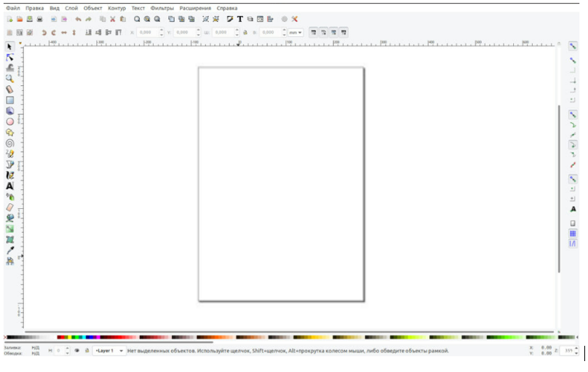Increase the zoom percentage stepper

(x=576, y=349)
